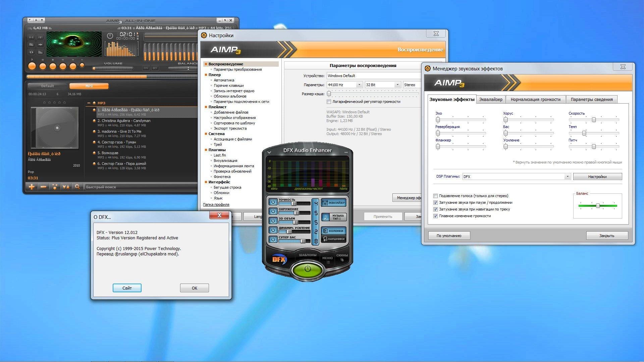Pause playback with the orange pause button
644x362 pixels.
pyautogui.click(x=43, y=66)
